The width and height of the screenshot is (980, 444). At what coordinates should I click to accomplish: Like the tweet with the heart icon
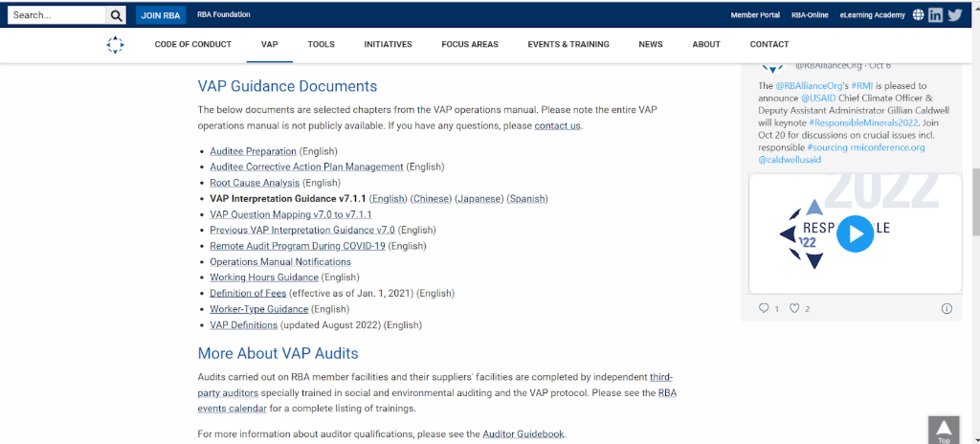coord(794,308)
